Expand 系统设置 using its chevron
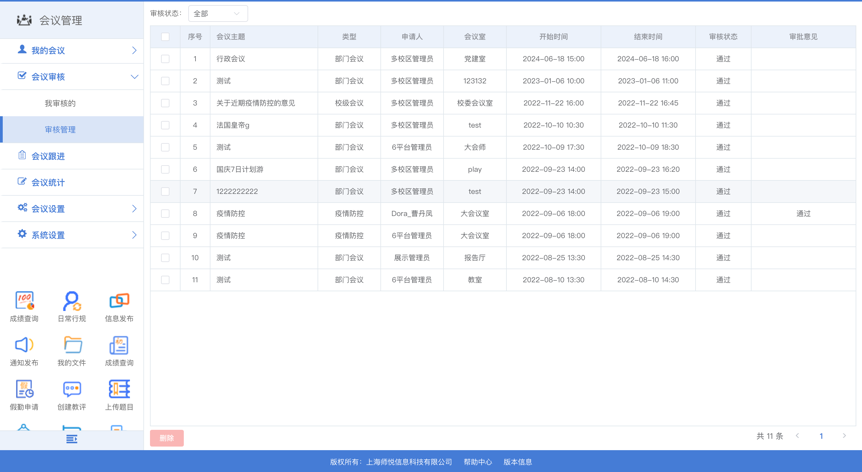 pyautogui.click(x=134, y=235)
